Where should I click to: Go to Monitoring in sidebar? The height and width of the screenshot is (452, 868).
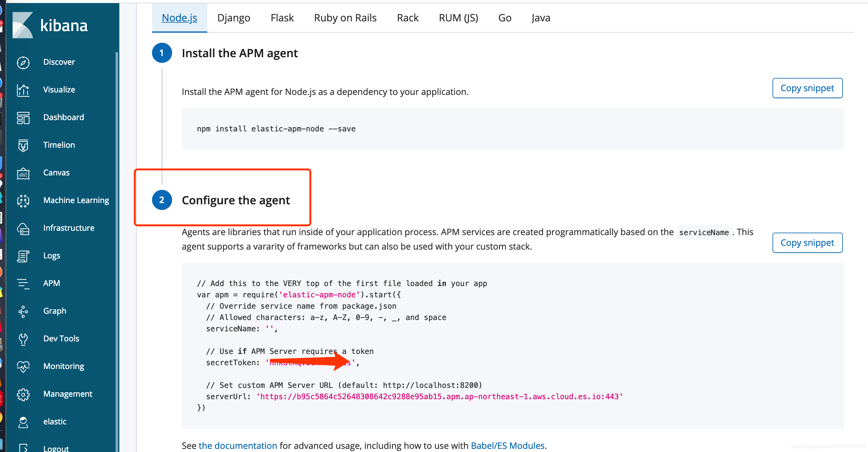click(x=64, y=366)
